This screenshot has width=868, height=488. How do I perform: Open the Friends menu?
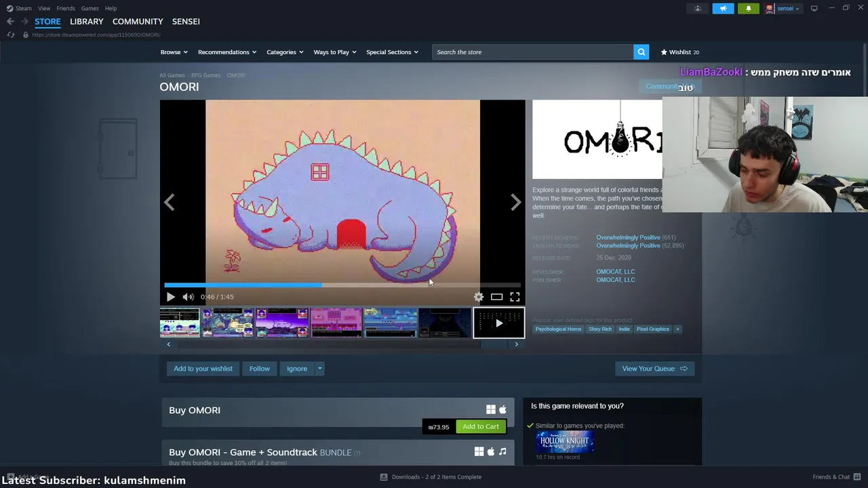pos(66,8)
